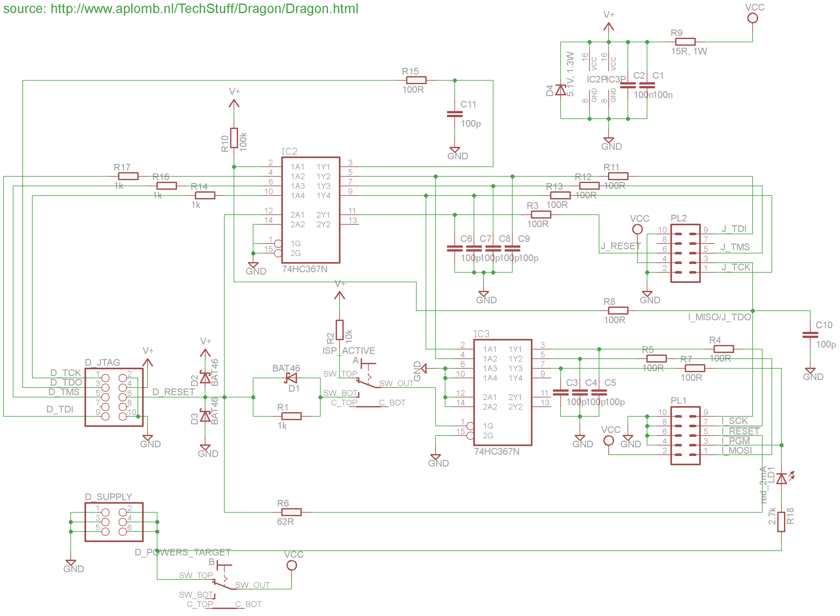Click the C10 100p capacitor symbol
The image size is (840, 616).
click(810, 335)
